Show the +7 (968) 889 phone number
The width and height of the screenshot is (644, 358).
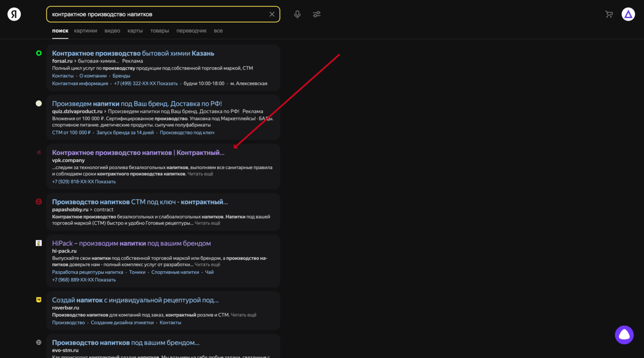click(x=84, y=280)
